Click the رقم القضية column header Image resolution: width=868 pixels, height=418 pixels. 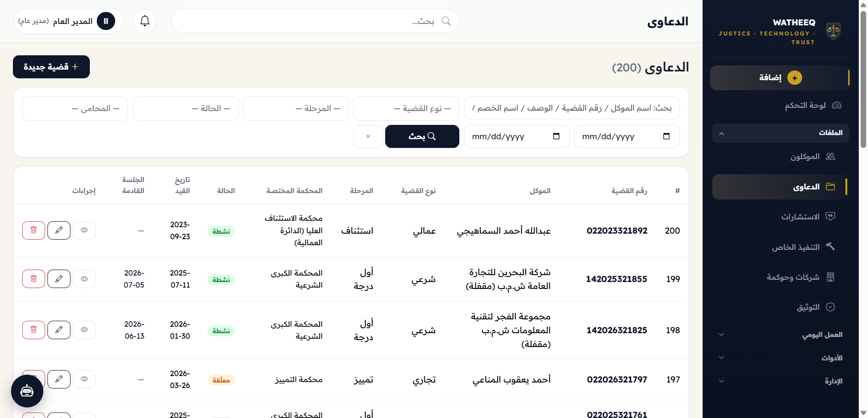pos(629,191)
